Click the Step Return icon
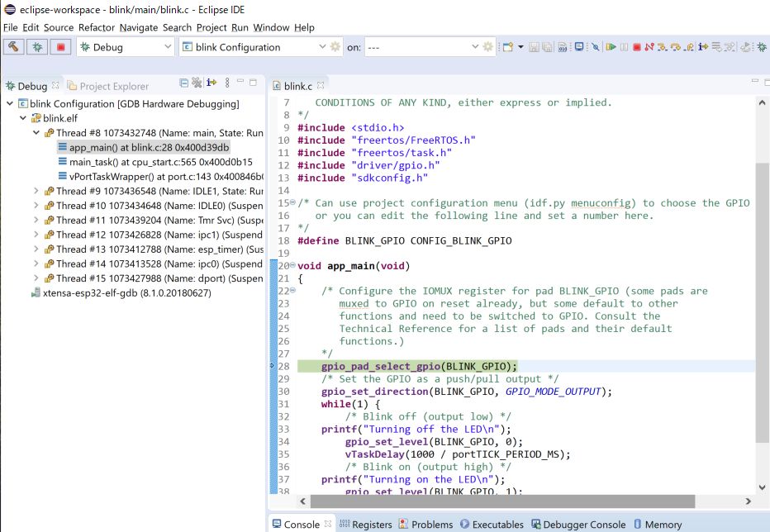The width and height of the screenshot is (770, 532). click(690, 46)
